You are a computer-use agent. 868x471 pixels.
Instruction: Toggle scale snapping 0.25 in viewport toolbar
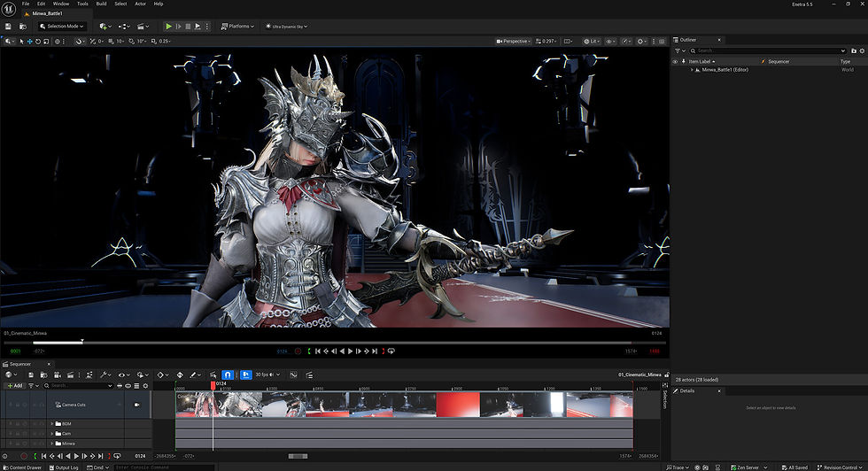(161, 41)
